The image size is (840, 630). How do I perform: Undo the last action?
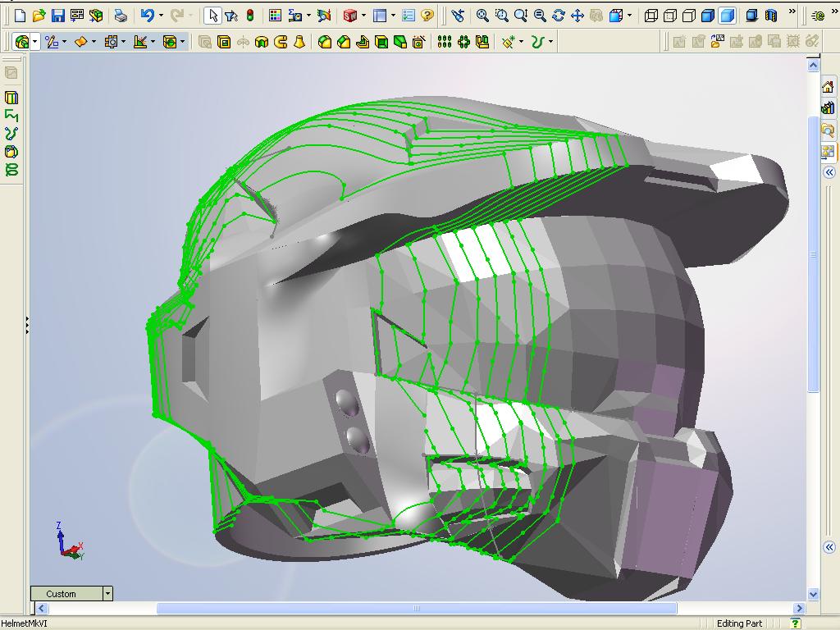[x=148, y=16]
